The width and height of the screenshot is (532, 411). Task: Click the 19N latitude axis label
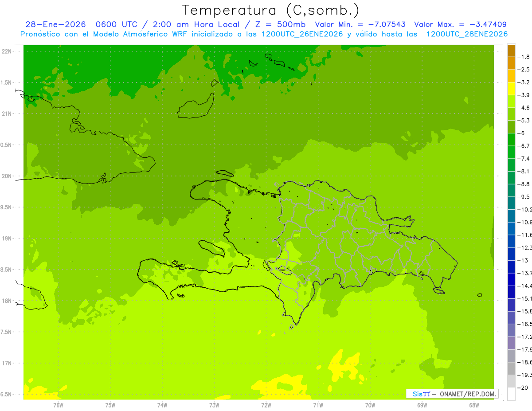pyautogui.click(x=8, y=239)
